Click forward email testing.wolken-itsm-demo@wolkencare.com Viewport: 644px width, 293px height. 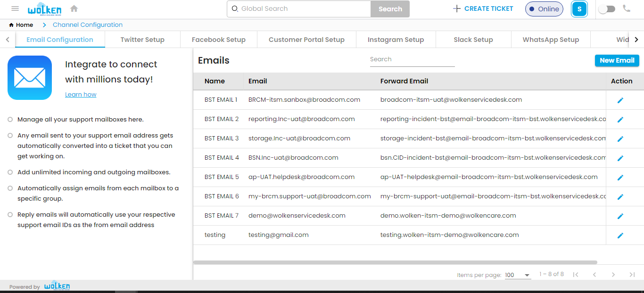[x=450, y=235]
